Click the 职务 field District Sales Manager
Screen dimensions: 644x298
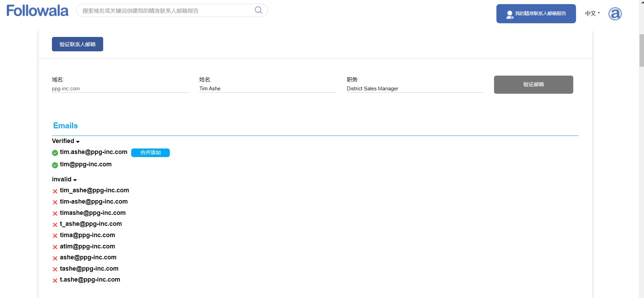415,89
